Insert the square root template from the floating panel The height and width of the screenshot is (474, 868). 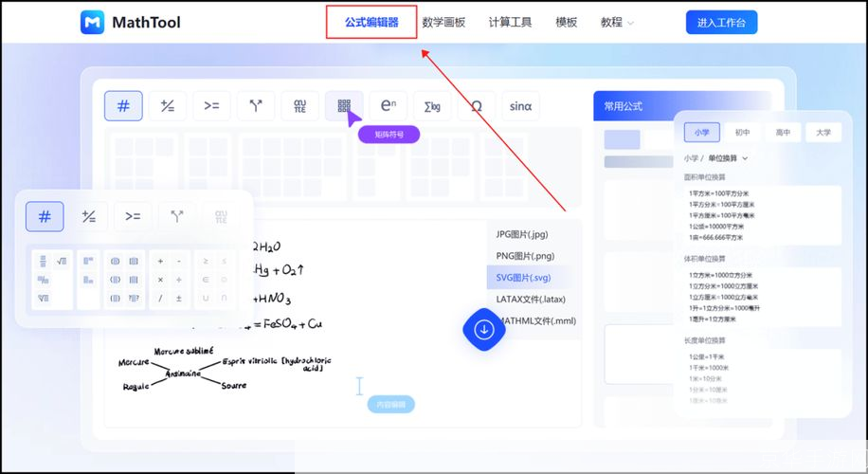click(x=62, y=262)
